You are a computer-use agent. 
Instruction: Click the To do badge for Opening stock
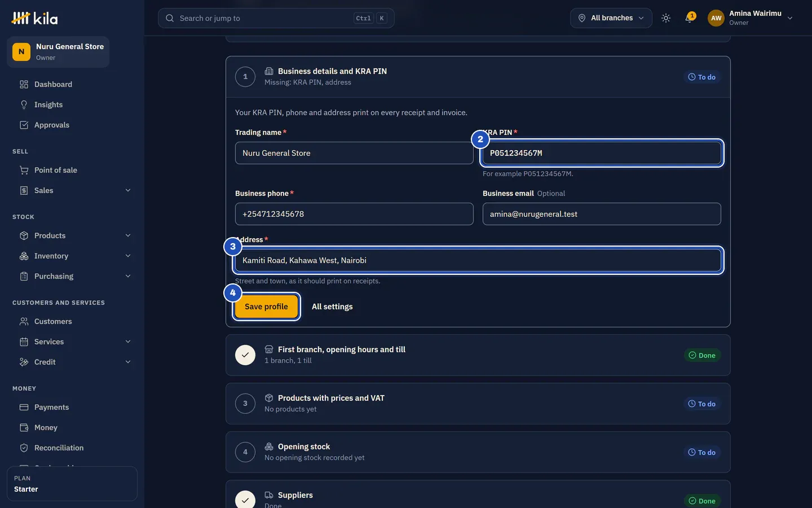coord(702,452)
